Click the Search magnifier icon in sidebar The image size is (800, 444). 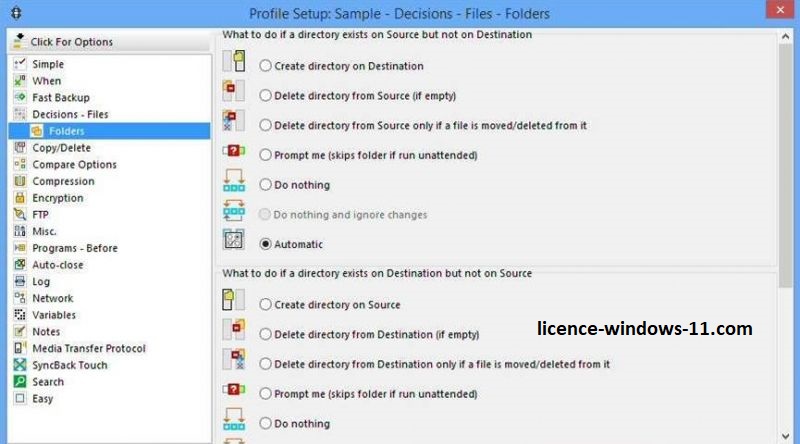[x=21, y=382]
